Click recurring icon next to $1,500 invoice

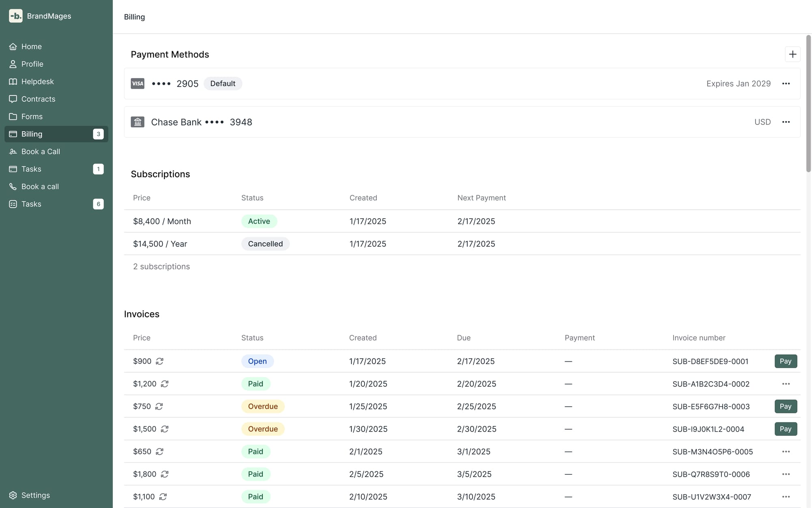tap(164, 429)
